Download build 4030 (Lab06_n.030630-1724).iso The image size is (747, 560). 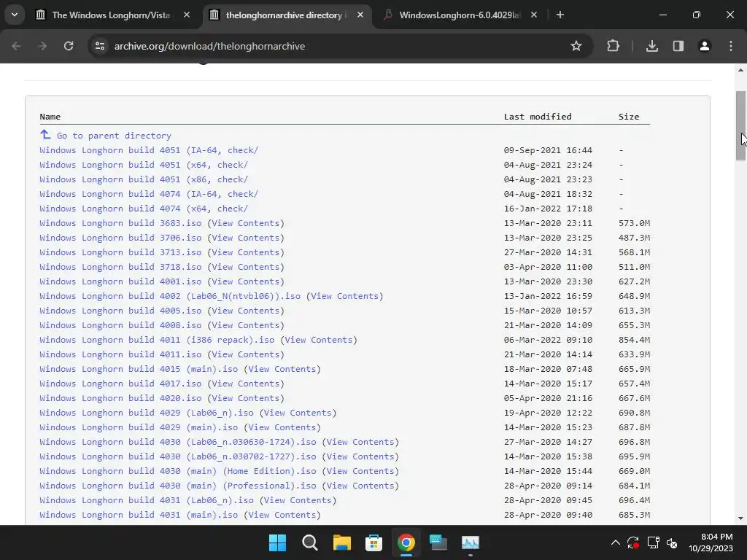pyautogui.click(x=178, y=442)
